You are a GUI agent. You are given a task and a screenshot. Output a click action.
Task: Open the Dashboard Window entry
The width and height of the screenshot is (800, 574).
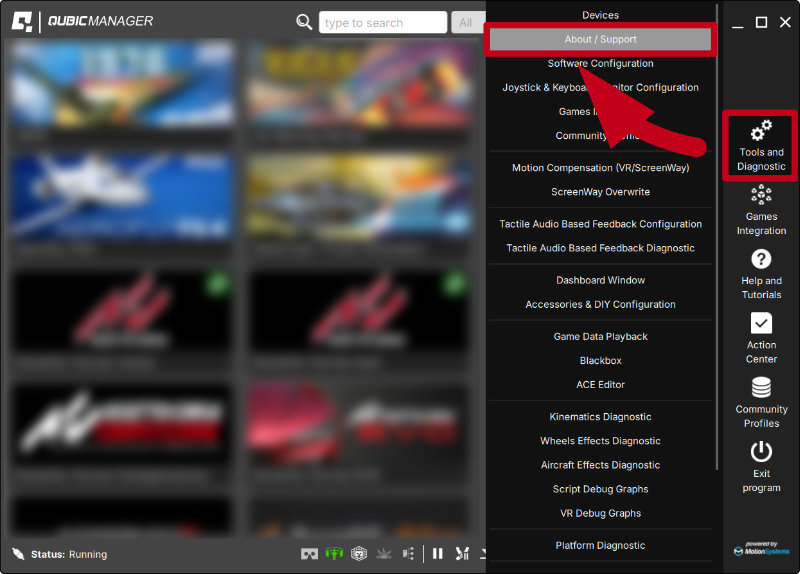pos(600,280)
